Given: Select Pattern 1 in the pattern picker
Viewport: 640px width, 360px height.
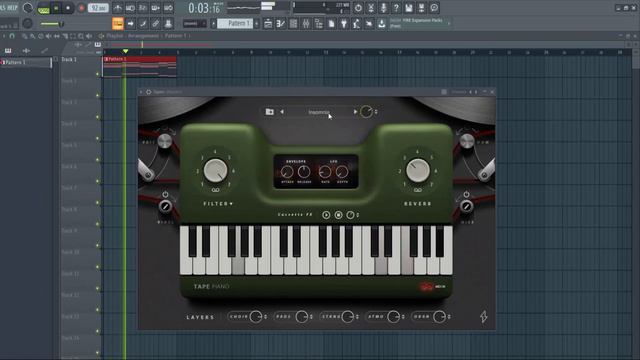Looking at the screenshot, I should pos(26,62).
